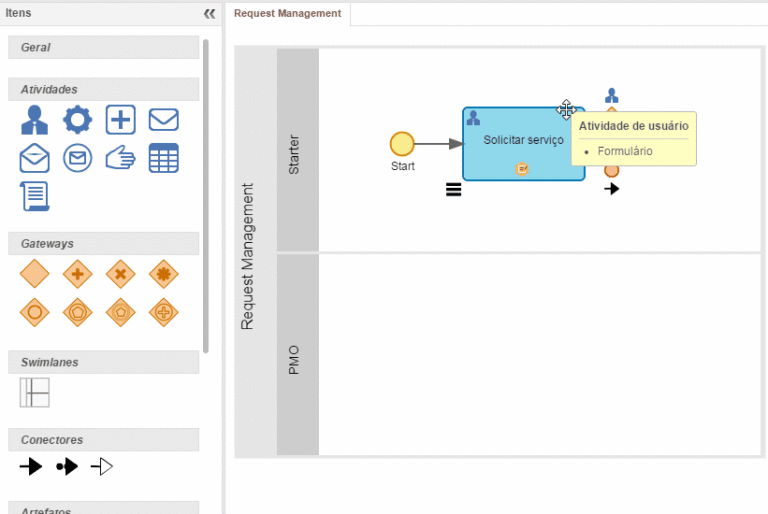Screen dimensions: 768x514
Task: Select the X-marked exclusive gateway
Action: coord(120,273)
